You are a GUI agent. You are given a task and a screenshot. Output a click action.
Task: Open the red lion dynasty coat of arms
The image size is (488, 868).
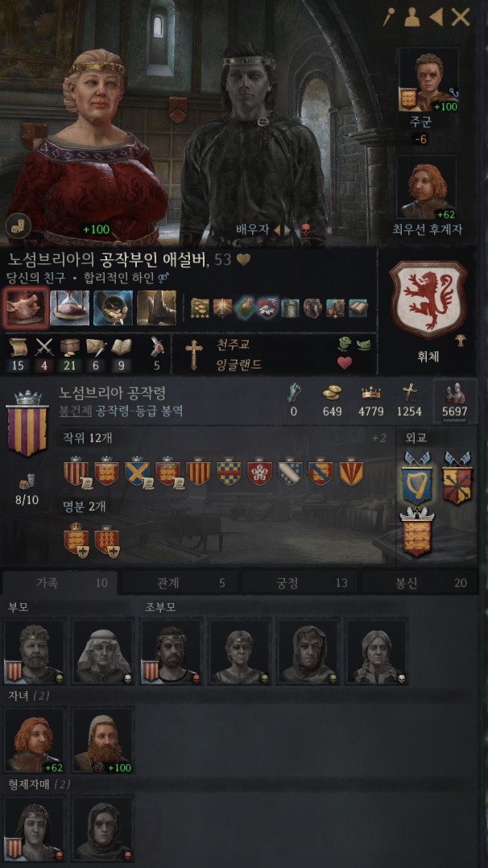[x=428, y=300]
